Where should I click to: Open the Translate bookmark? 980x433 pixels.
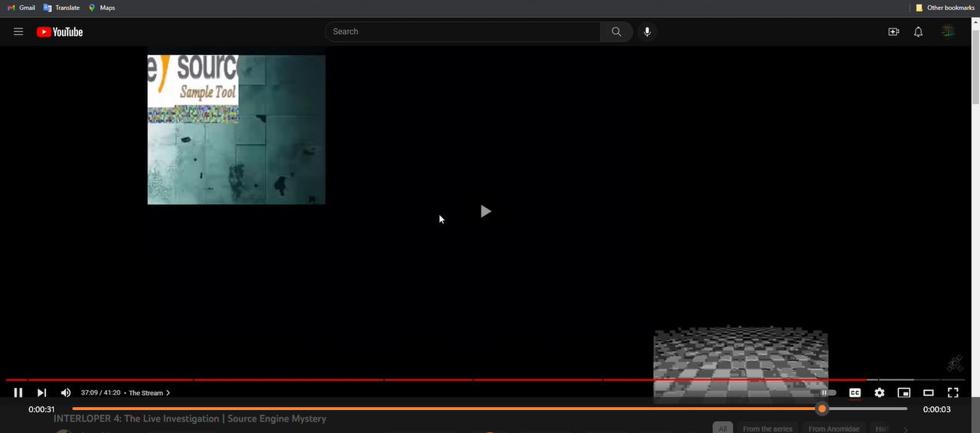coord(62,8)
